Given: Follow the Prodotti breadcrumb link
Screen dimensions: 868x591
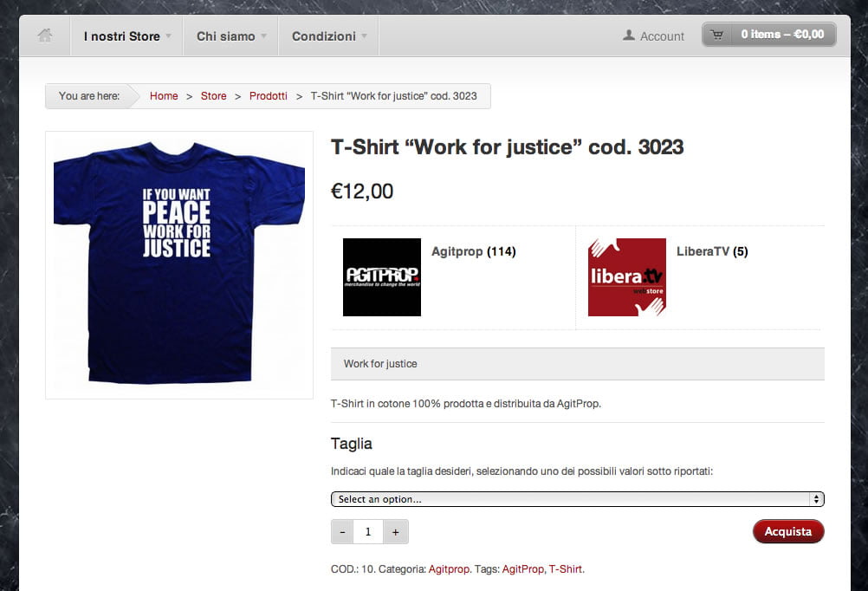Looking at the screenshot, I should tap(269, 96).
